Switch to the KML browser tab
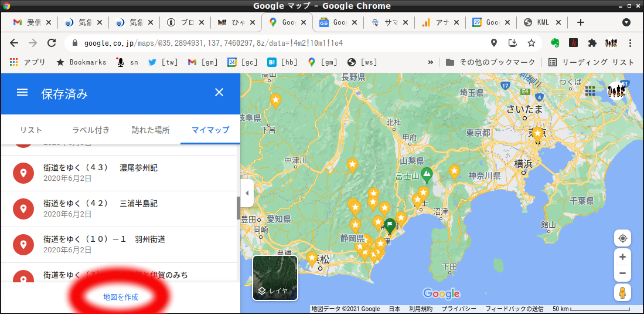The height and width of the screenshot is (314, 644). [x=542, y=23]
